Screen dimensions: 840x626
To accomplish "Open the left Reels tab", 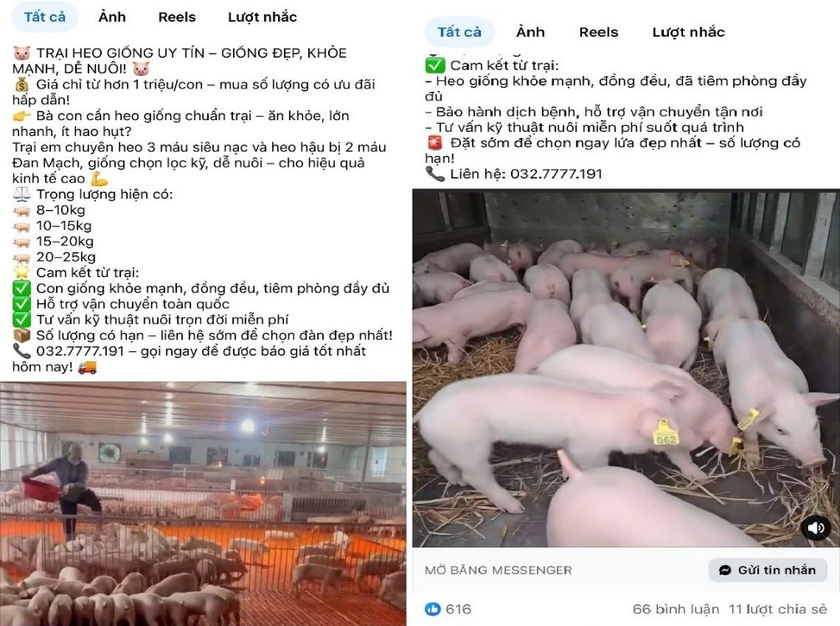I will [177, 18].
